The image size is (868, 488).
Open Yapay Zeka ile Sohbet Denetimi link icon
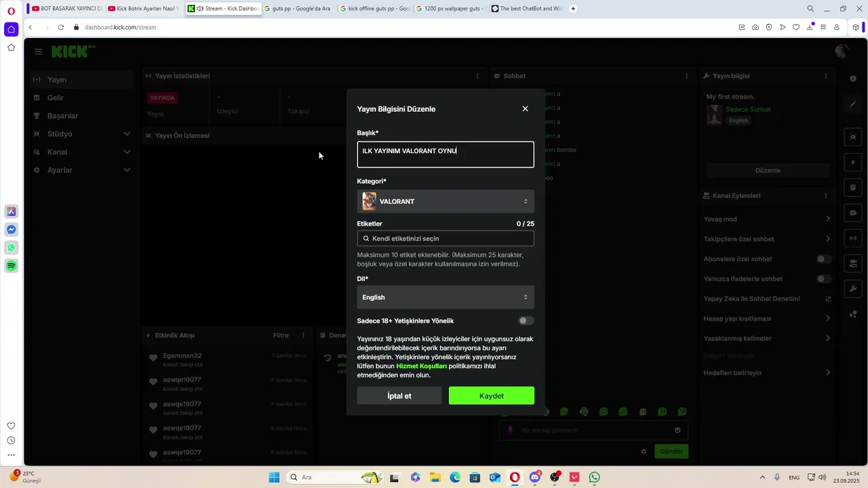pos(828,299)
